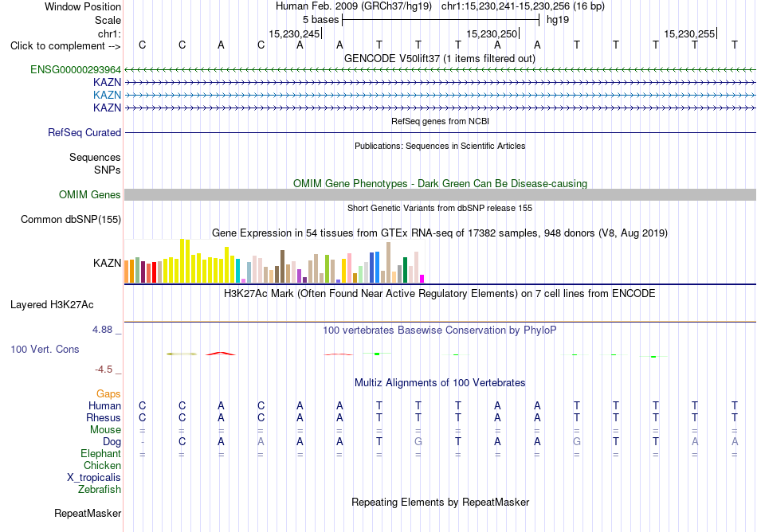This screenshot has width=757, height=532.
Task: Click 'Multiz Alignments of 100 Vertebrates' title
Action: (440, 383)
